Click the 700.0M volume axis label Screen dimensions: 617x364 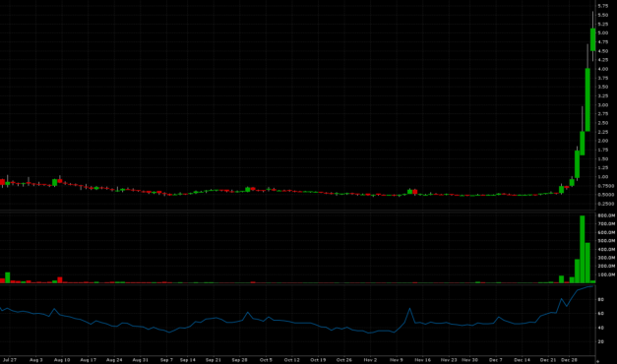[x=606, y=224]
